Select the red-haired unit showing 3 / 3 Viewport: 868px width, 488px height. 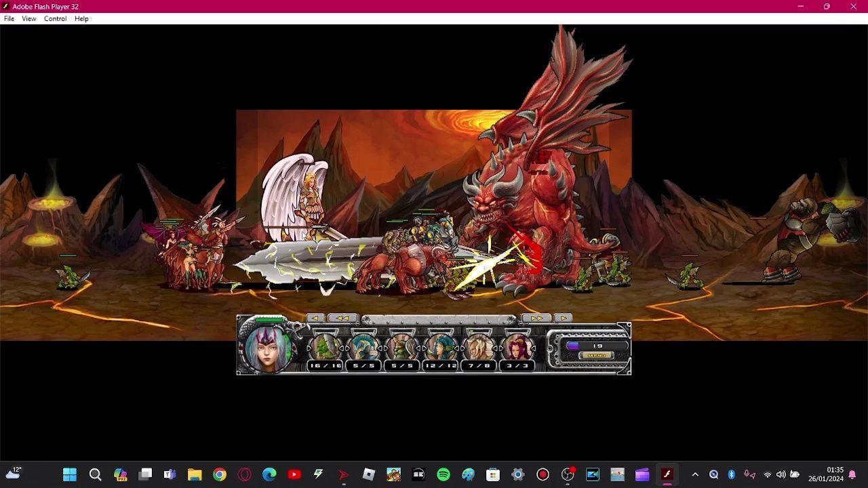point(517,348)
